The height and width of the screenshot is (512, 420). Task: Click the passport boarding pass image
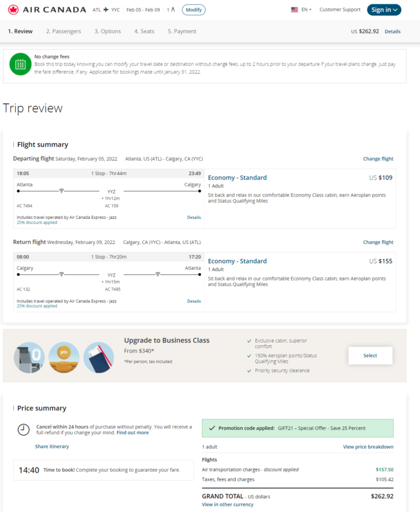coord(98,358)
